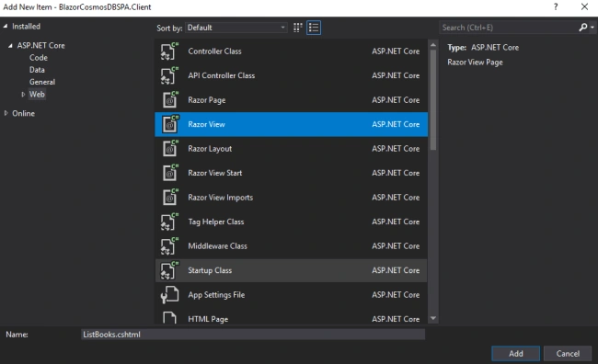Screen dimensions: 598x364
Task: Click the Tag Helper Class template icon
Action: [x=169, y=222]
